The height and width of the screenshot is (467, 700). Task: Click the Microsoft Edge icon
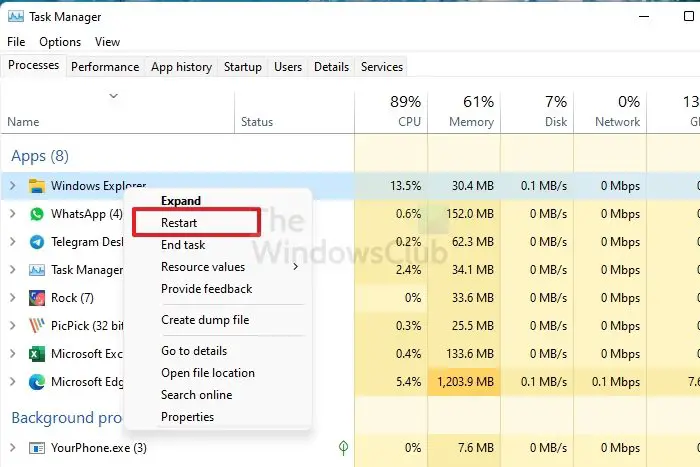37,382
